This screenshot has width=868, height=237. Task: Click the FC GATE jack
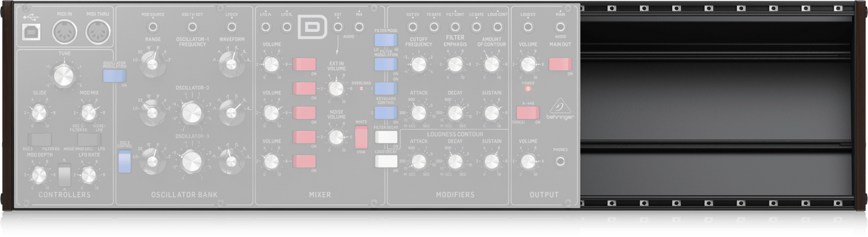tap(434, 27)
